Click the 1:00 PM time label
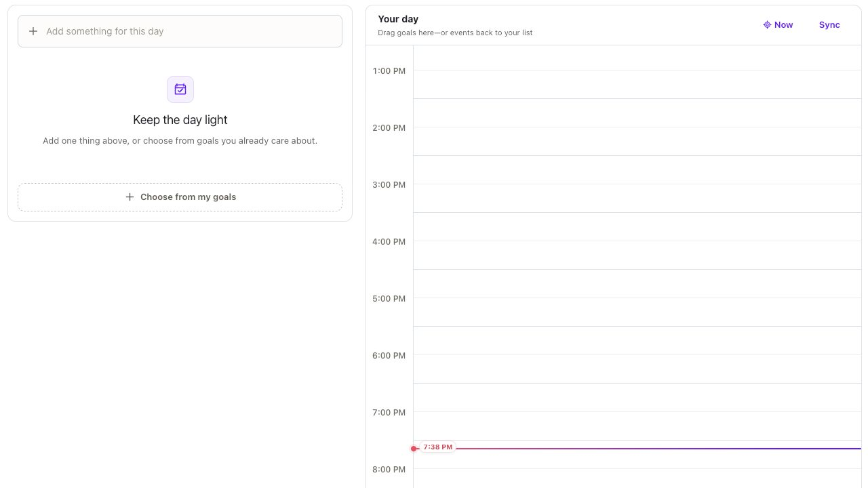 (x=389, y=71)
